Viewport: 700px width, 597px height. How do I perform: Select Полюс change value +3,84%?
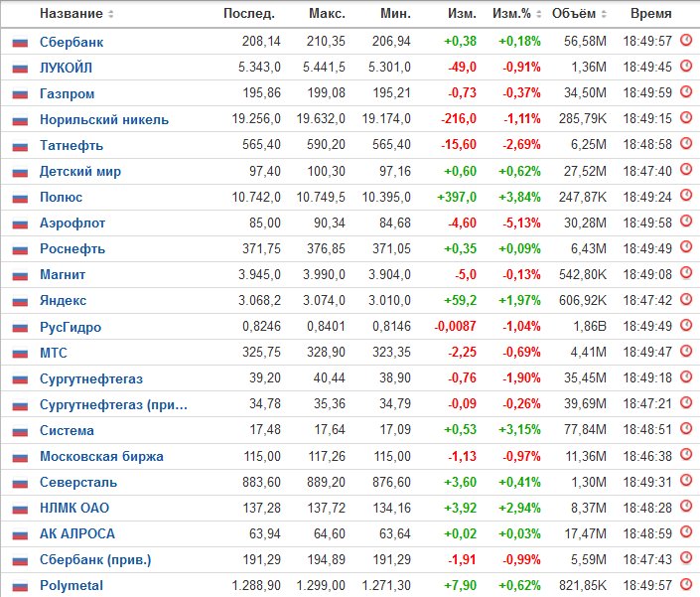[519, 197]
